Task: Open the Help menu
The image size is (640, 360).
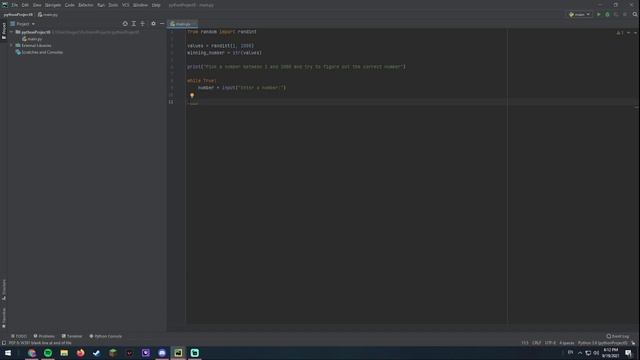Action: [156, 5]
